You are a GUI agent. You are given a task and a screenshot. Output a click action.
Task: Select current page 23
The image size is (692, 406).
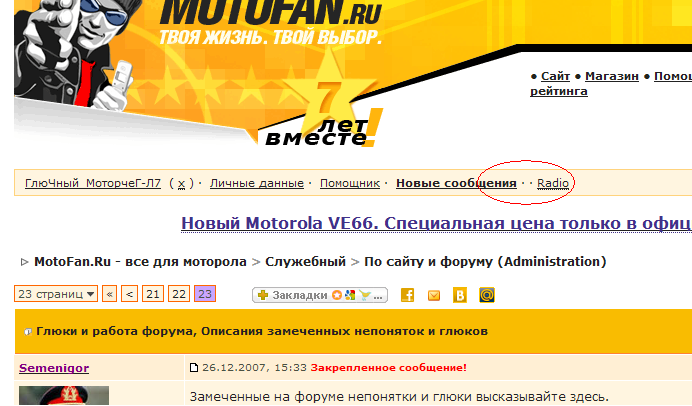click(205, 294)
